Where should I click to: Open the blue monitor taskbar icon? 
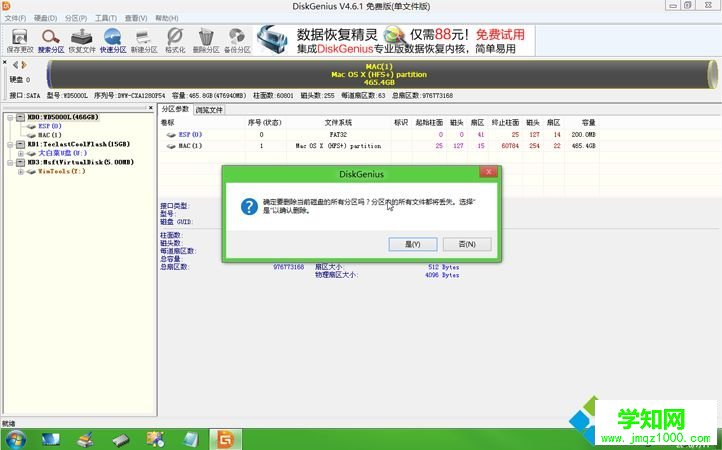pos(51,439)
